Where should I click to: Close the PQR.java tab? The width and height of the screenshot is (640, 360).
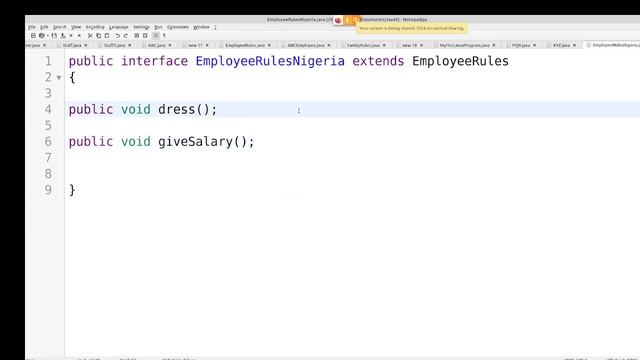(535, 45)
